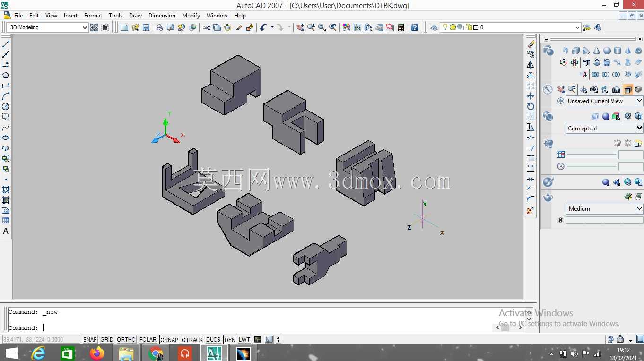Click the second (time/clock) slider in the dashboard
Viewport: 644px width, 361px height.
tap(592, 166)
